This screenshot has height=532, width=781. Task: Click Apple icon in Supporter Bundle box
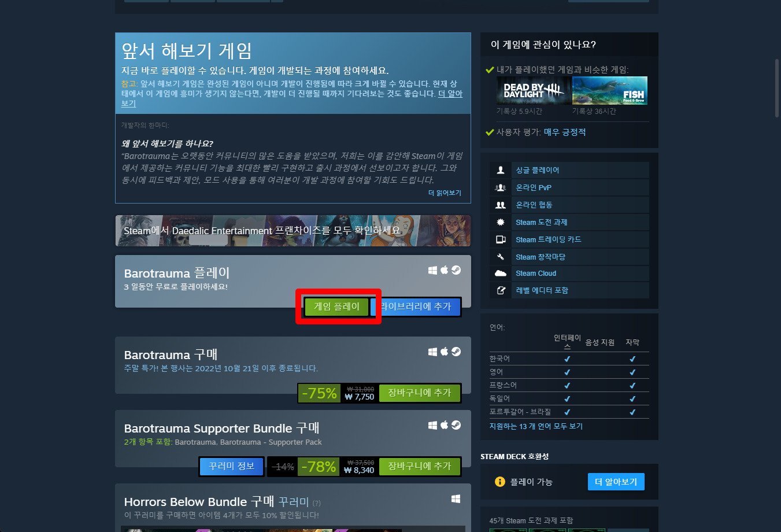(x=445, y=425)
